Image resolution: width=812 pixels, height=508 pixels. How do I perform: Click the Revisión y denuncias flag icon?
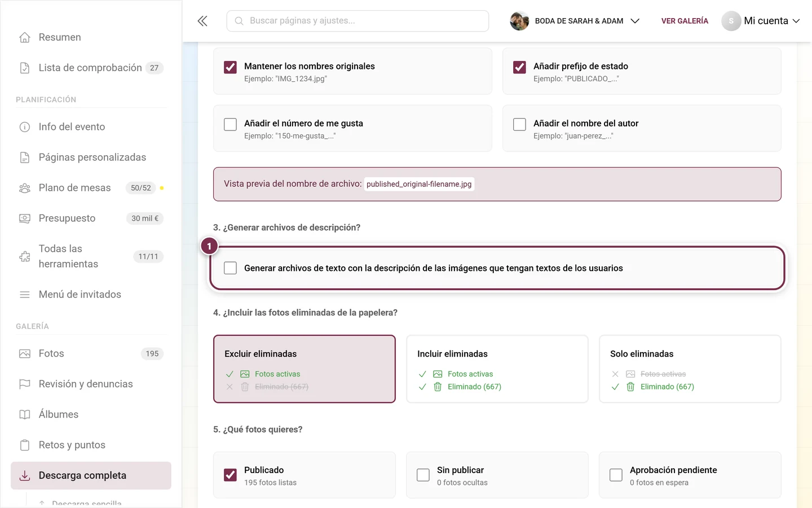tap(25, 384)
